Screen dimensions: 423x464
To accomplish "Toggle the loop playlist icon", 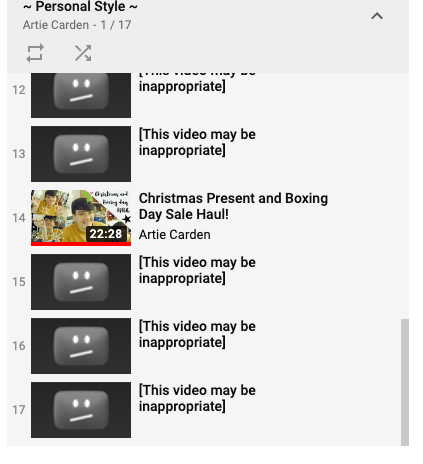I will point(35,53).
